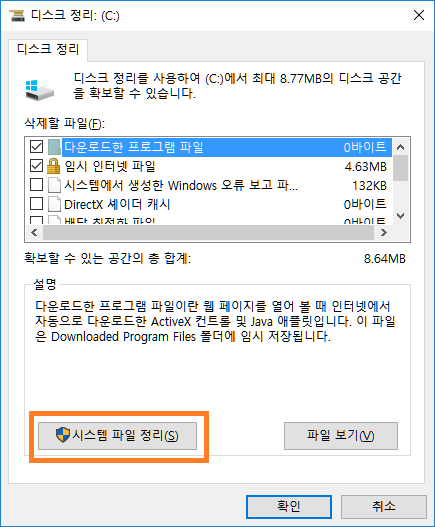Select the 디스크 정리 tab
This screenshot has width=435, height=527.
click(x=48, y=50)
